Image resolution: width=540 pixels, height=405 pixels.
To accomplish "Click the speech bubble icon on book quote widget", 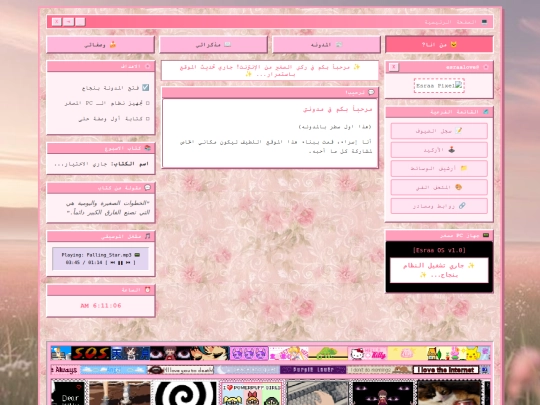I will tap(147, 188).
